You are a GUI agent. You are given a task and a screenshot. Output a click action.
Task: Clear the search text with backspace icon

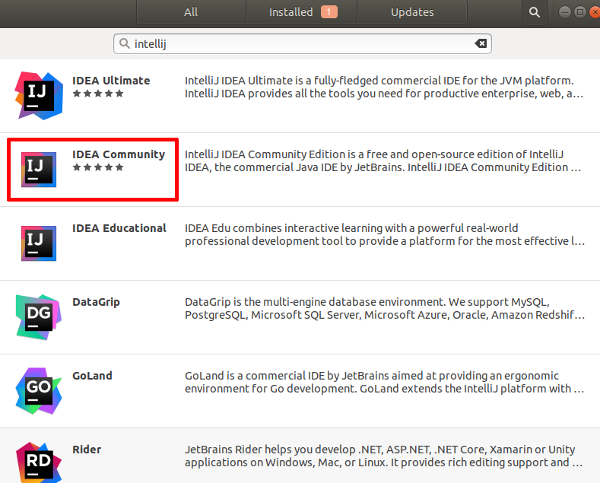481,44
